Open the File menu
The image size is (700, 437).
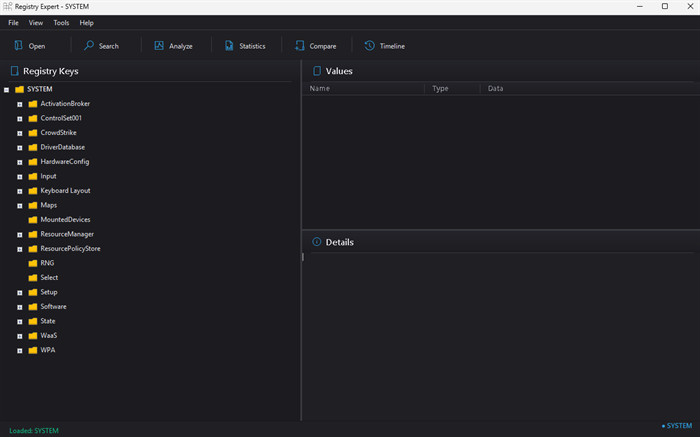click(13, 23)
